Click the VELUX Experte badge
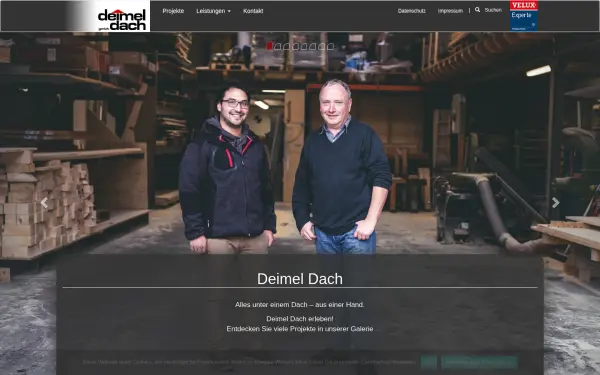The height and width of the screenshot is (375, 600). (x=523, y=16)
